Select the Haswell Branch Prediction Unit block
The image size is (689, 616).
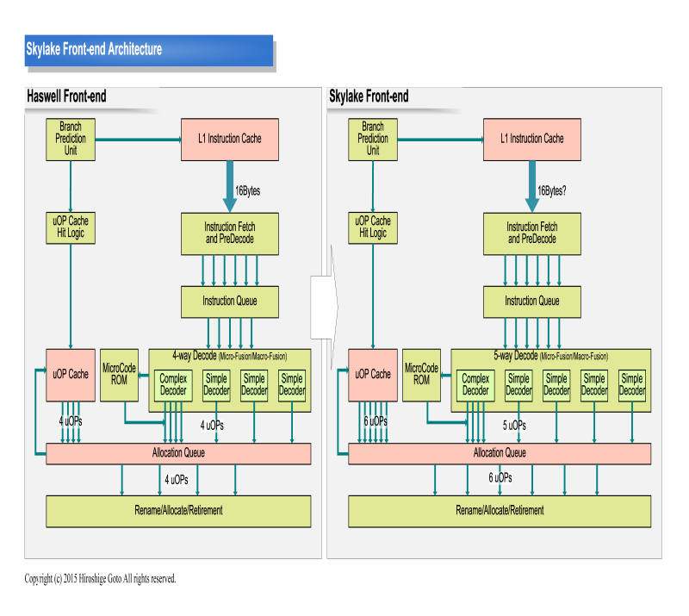(71, 139)
